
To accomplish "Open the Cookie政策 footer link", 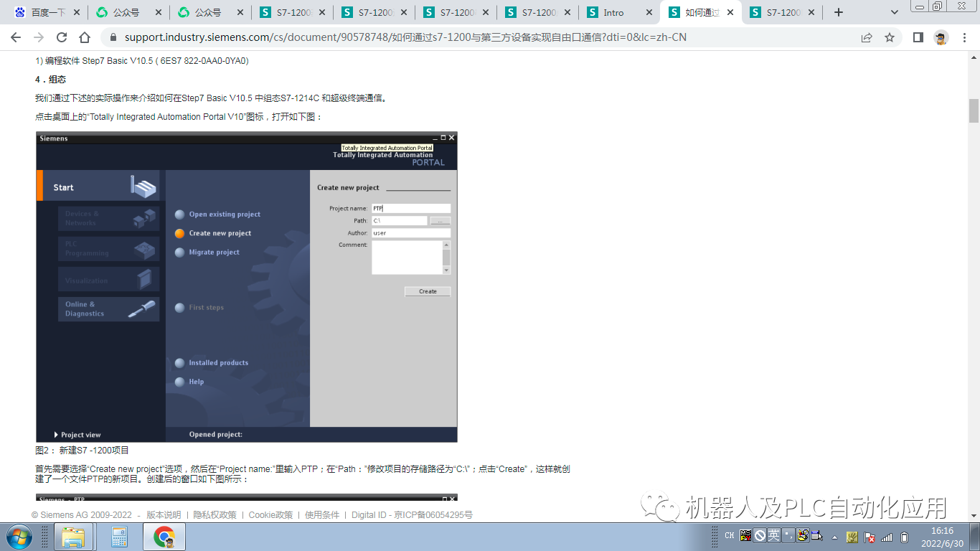I will click(x=270, y=515).
